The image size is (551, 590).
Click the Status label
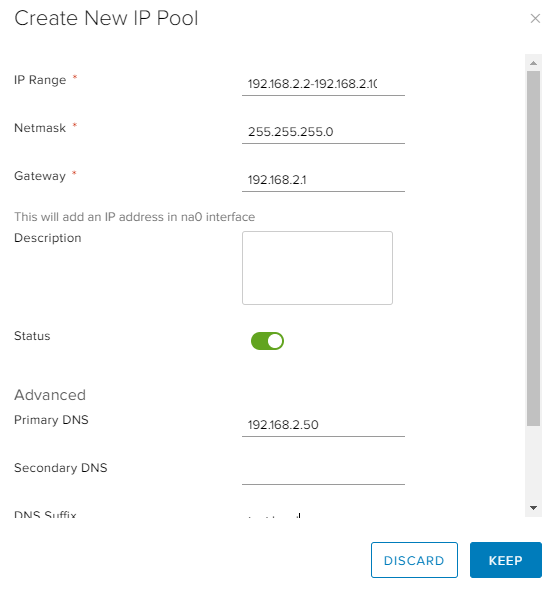32,336
